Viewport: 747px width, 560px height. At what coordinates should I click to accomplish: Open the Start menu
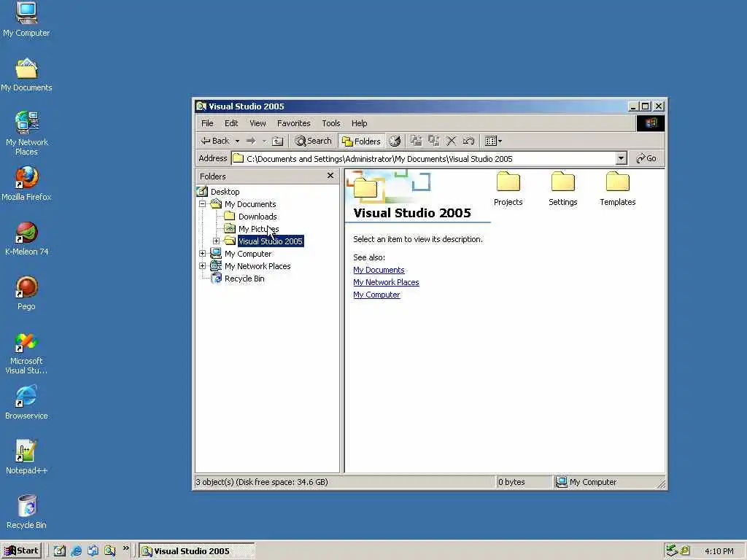click(22, 551)
